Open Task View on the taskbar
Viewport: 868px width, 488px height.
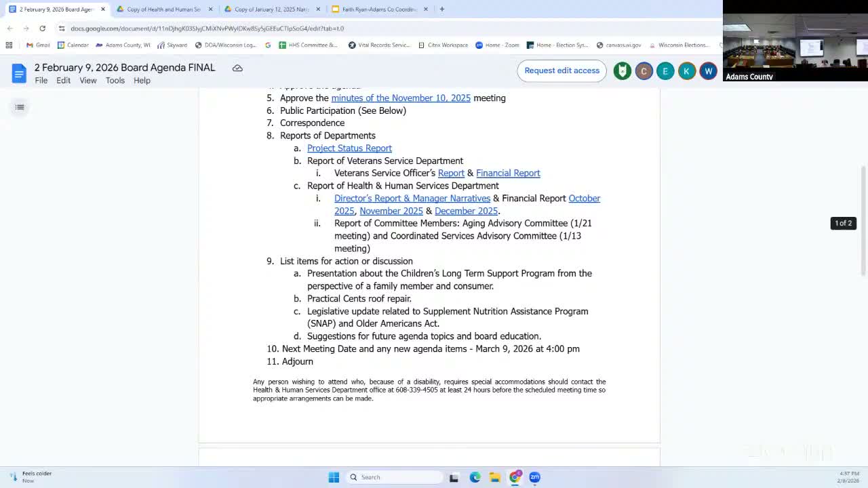454,477
